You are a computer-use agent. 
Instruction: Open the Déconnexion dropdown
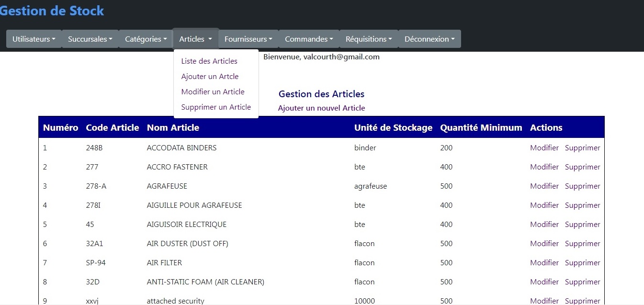(429, 39)
